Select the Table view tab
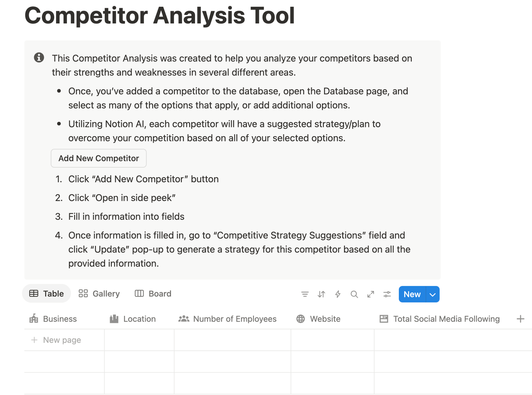Image resolution: width=532 pixels, height=395 pixels. click(x=46, y=294)
